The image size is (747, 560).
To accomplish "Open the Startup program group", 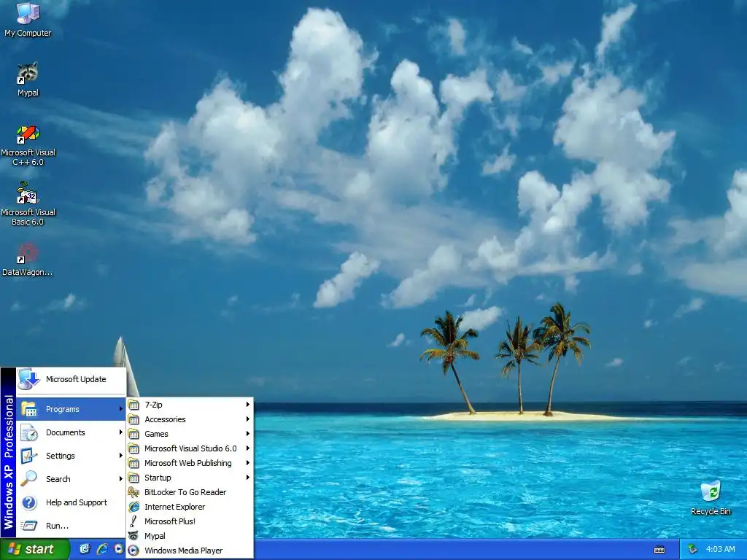I will coord(190,478).
